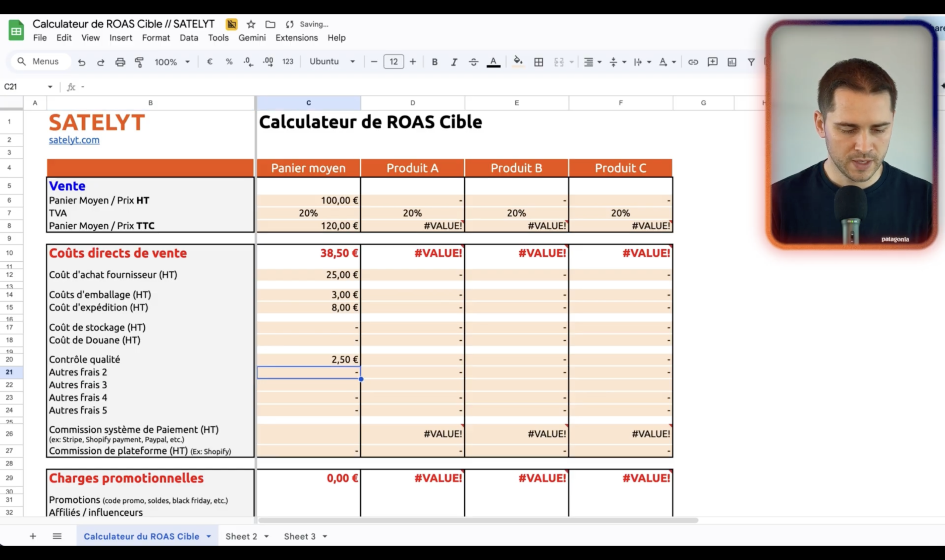Open horizontal align dropdown
This screenshot has height=560, width=945.
coord(592,62)
